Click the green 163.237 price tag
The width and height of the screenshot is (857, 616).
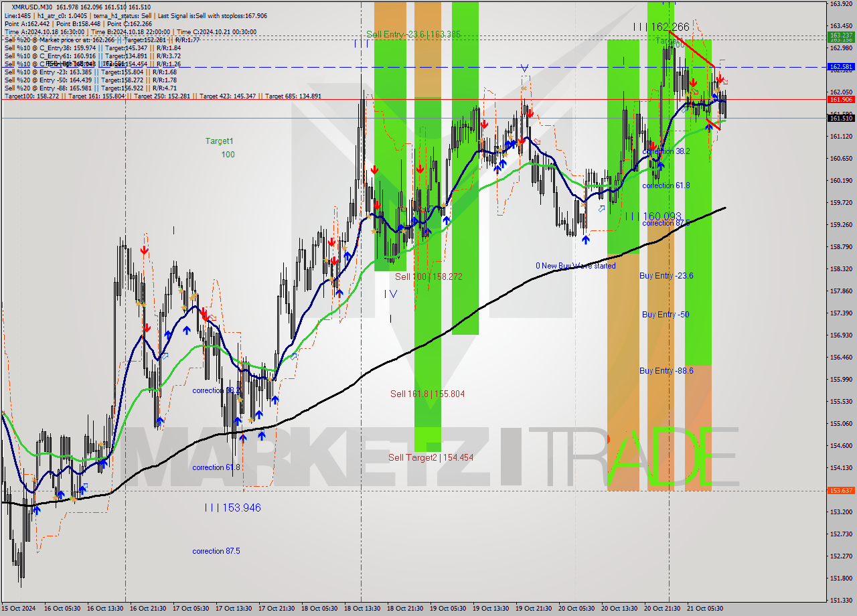[x=841, y=35]
